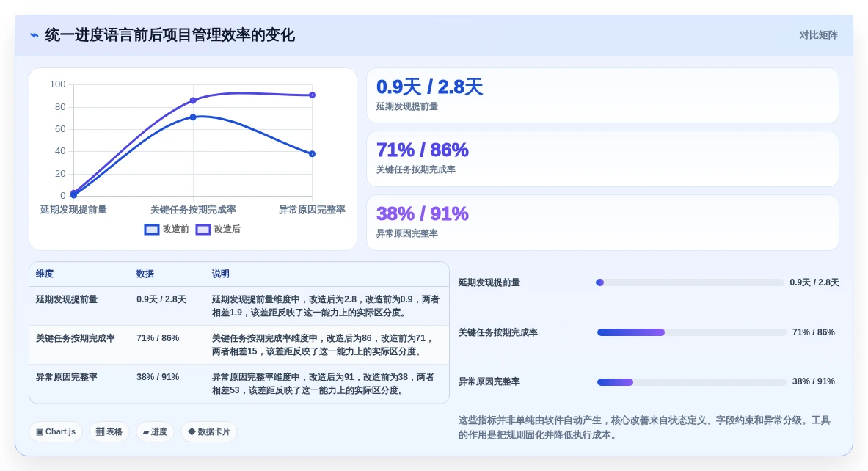The height and width of the screenshot is (471, 868).
Task: Click the 维度 column header
Action: (45, 274)
